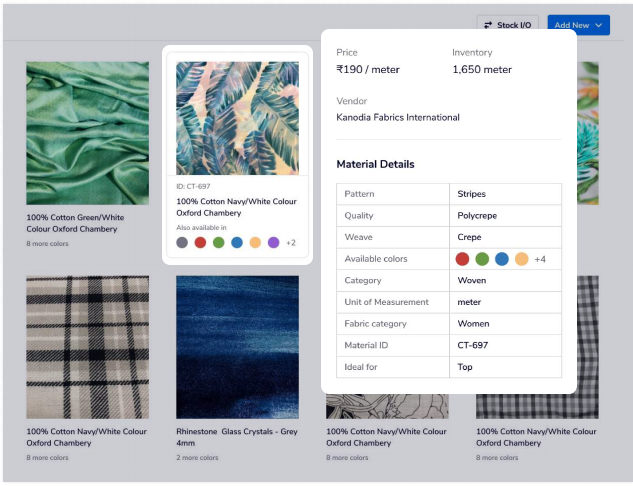Select the purple color swatch on CT-697 card
The image size is (633, 486).
click(273, 243)
